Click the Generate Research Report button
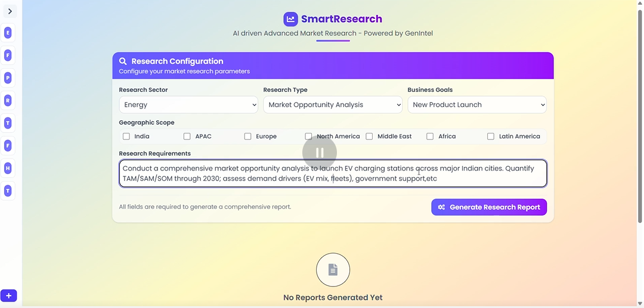The image size is (644, 308). point(489,207)
